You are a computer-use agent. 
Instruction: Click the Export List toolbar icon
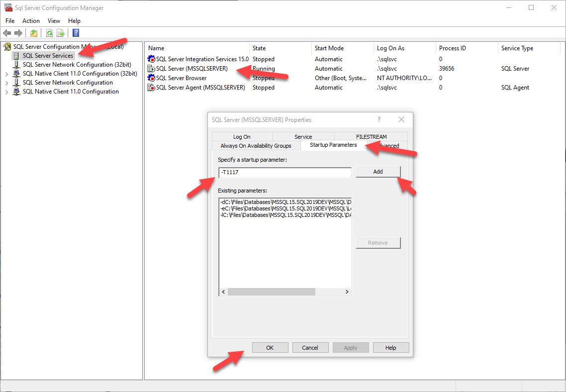[x=61, y=33]
